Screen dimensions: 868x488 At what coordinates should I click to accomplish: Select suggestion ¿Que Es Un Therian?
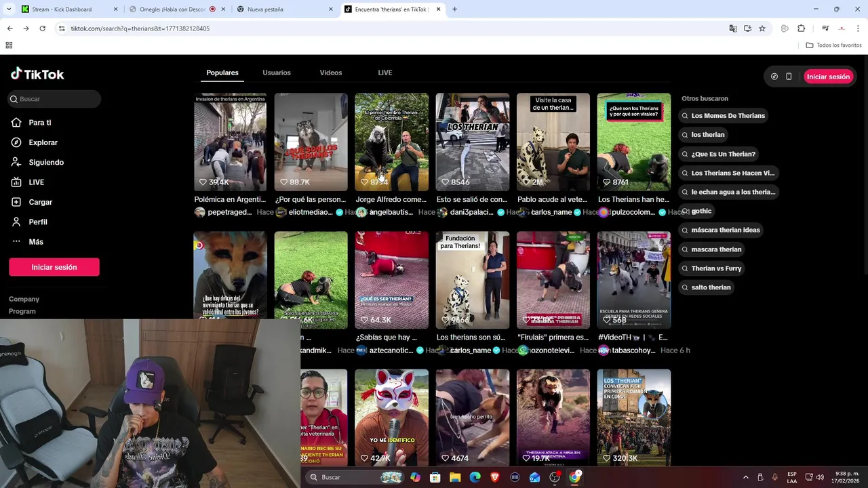(x=719, y=154)
